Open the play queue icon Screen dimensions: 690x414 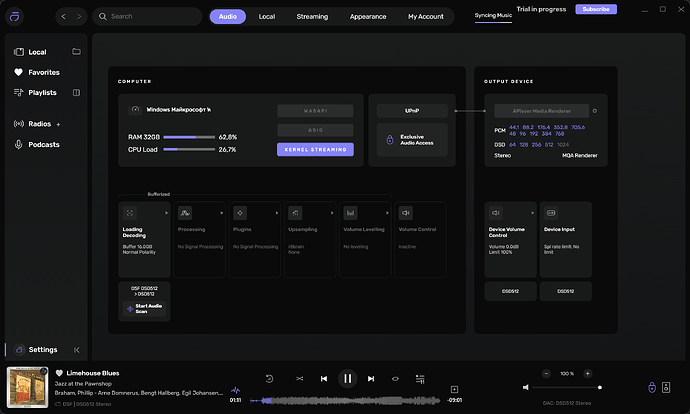point(420,379)
